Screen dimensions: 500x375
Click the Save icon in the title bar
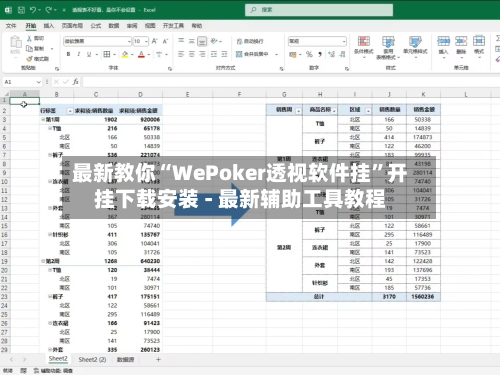click(x=21, y=10)
